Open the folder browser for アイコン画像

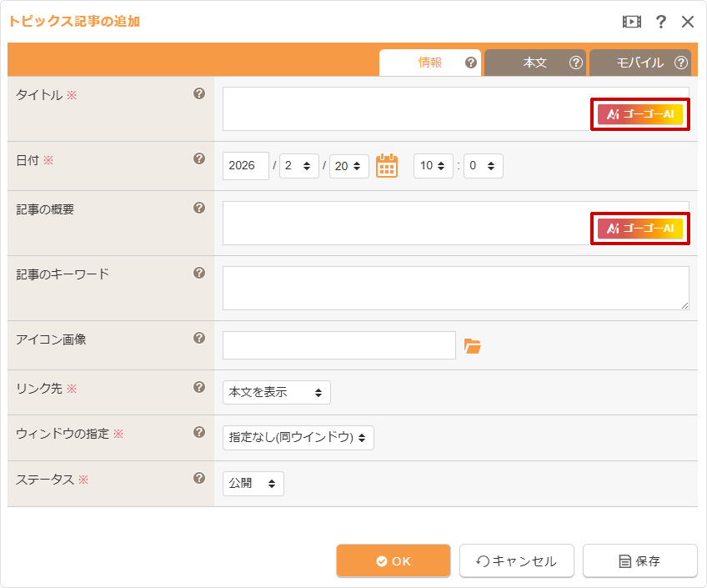tap(473, 345)
